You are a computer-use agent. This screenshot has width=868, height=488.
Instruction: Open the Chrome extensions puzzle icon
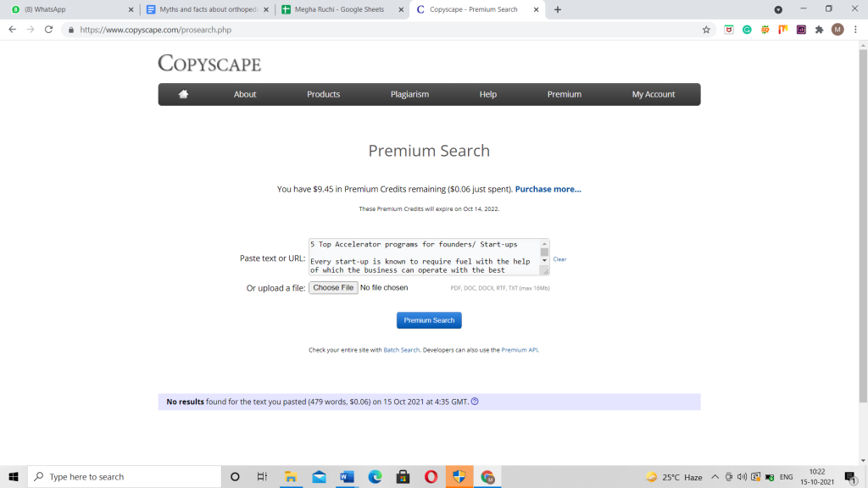pos(819,29)
